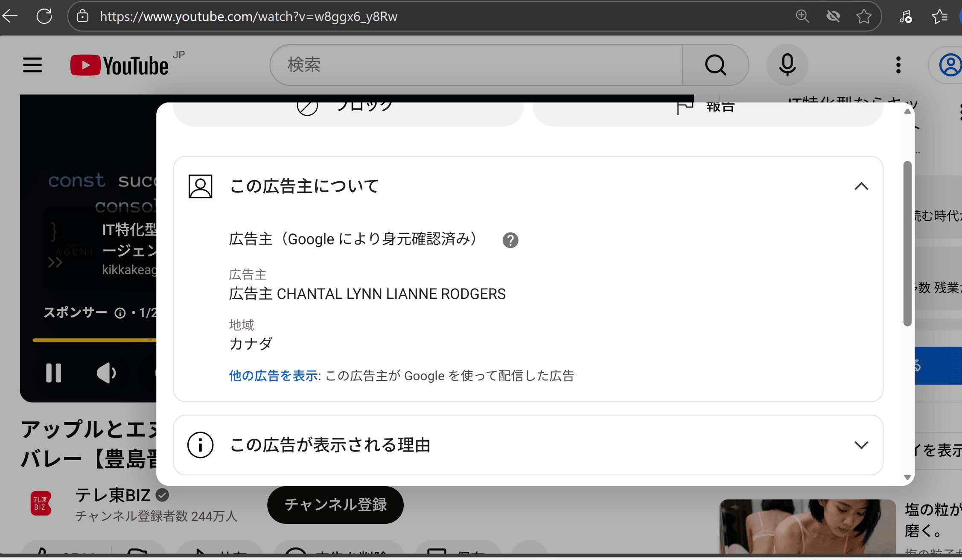Open the recommended video thumbnail with woman

[807, 526]
